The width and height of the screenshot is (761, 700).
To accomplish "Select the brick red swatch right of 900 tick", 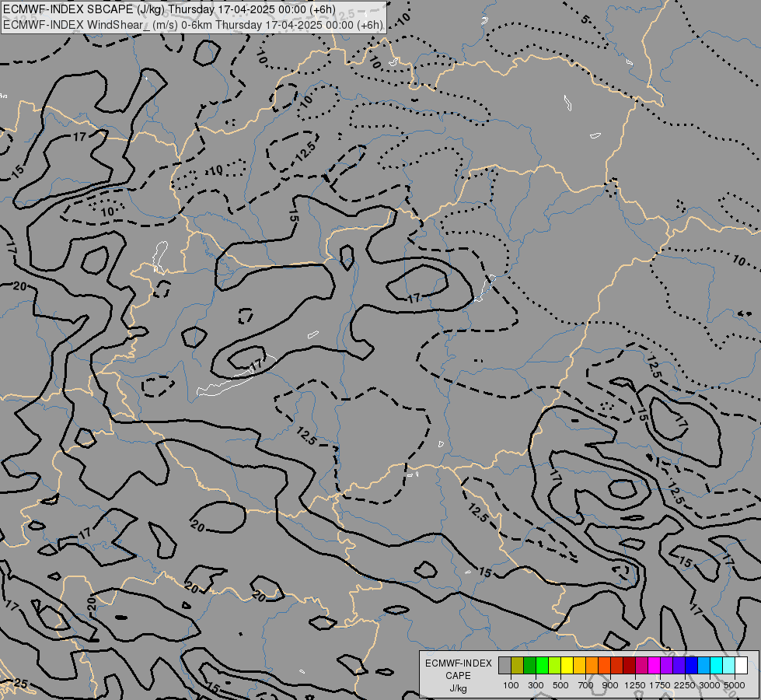I will coord(616,665).
